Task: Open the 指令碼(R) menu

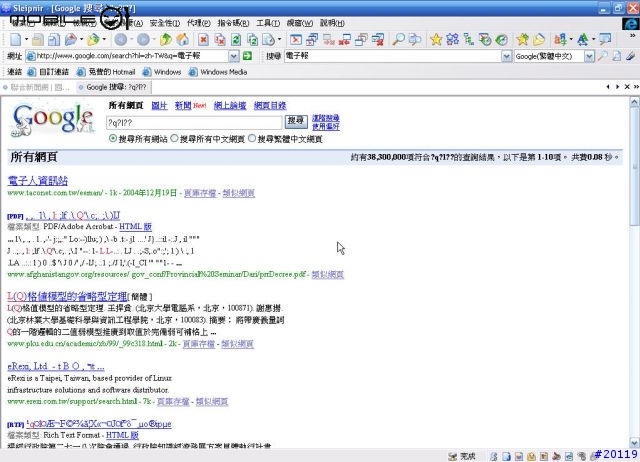Action: click(x=233, y=23)
